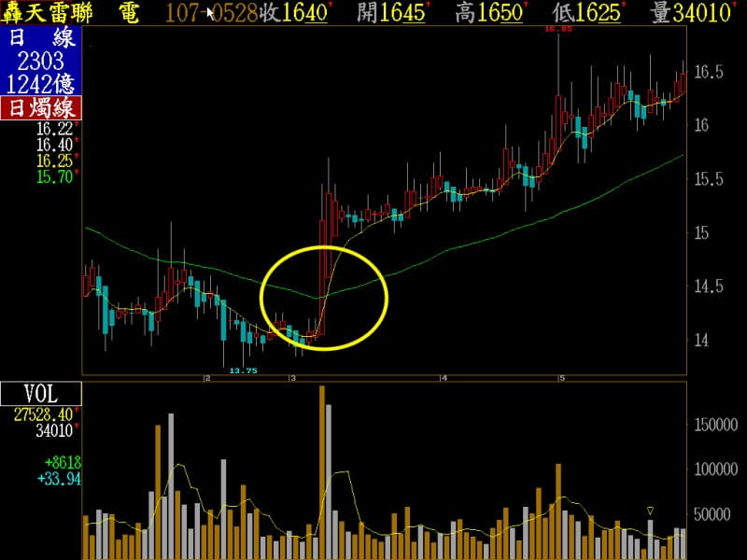The width and height of the screenshot is (747, 560).
Task: Click month 3 marker on time axis
Action: tap(293, 378)
